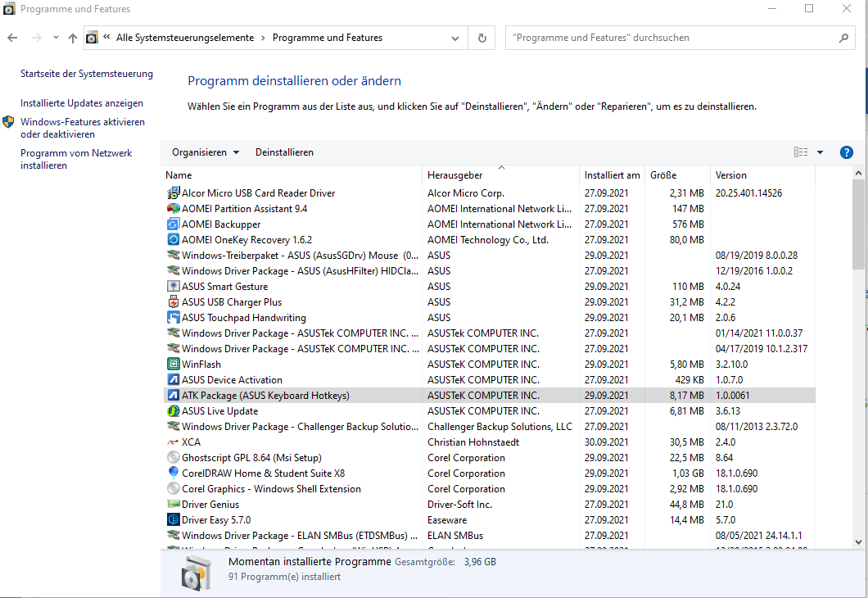Click the search magnifier icon
Screen dimensions: 868x598
tap(843, 38)
